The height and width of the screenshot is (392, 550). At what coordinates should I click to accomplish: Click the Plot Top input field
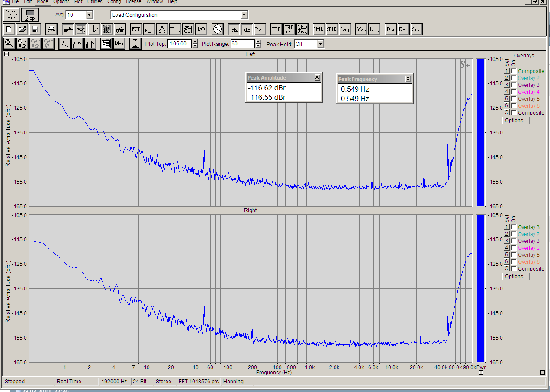pyautogui.click(x=179, y=44)
